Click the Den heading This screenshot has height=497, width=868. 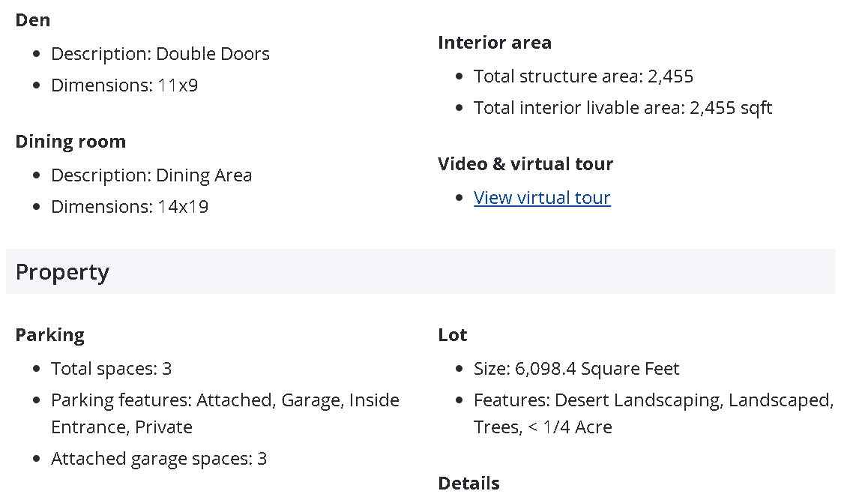tap(33, 20)
